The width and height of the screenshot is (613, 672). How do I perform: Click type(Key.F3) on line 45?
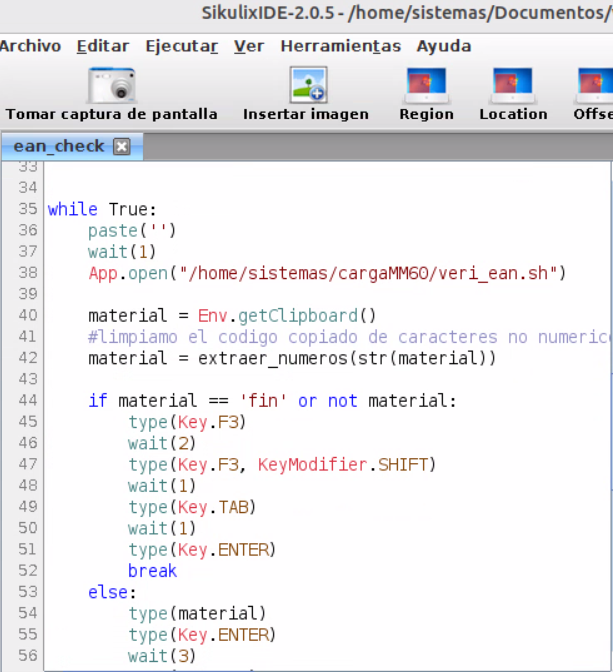tap(187, 422)
